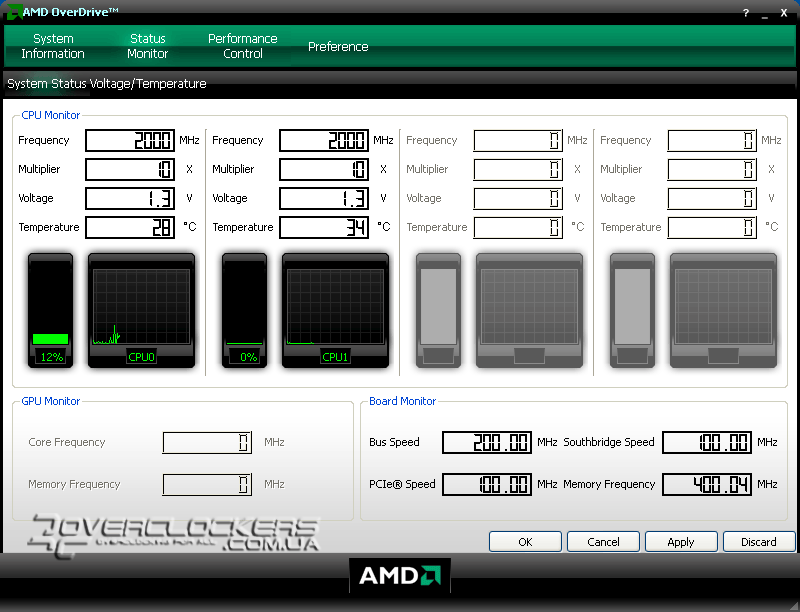Click the PCIe Speed 100.00 field
The width and height of the screenshot is (800, 612).
pyautogui.click(x=487, y=484)
